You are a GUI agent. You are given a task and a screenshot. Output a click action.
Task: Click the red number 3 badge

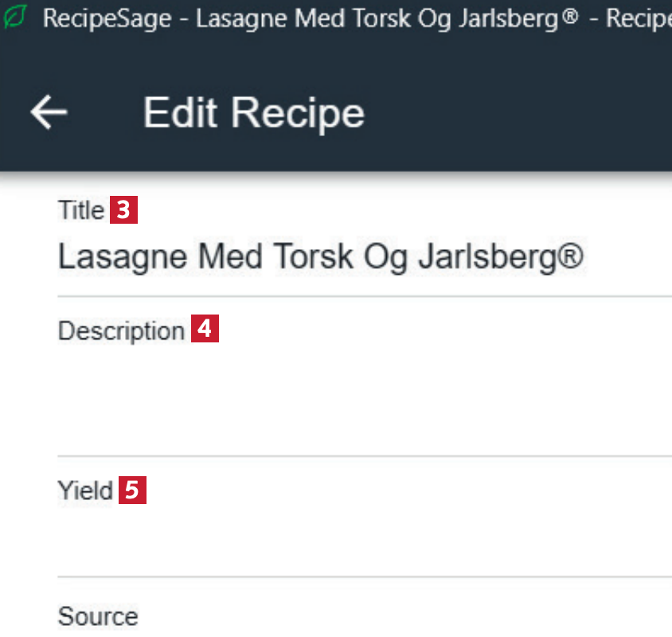[x=123, y=210]
